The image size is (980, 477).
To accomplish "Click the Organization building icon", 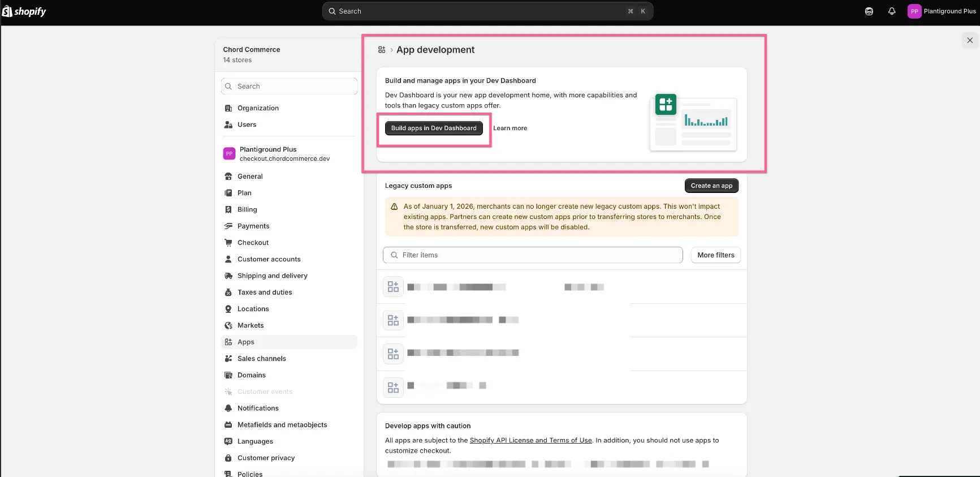I will 228,108.
